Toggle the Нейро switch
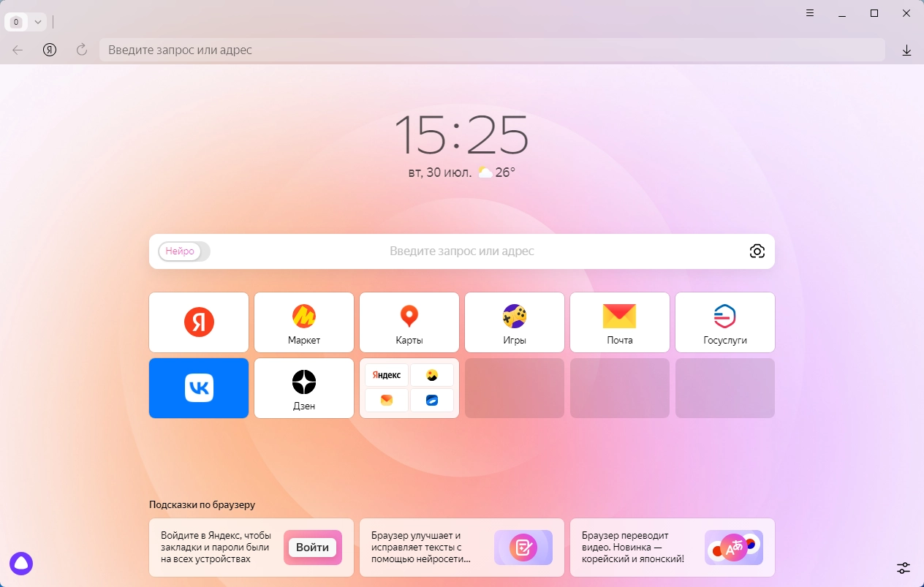Image resolution: width=924 pixels, height=587 pixels. [184, 251]
